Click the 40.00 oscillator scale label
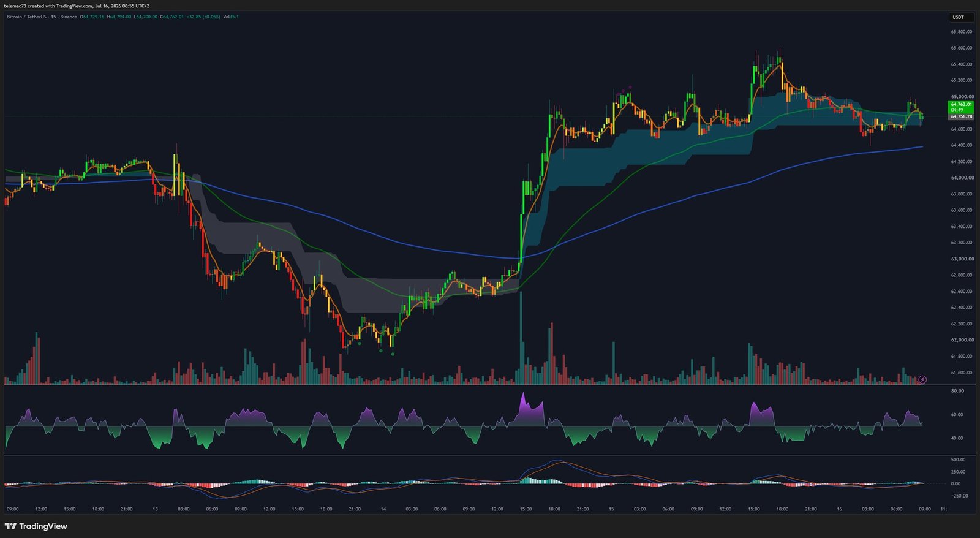The height and width of the screenshot is (538, 980). point(957,438)
